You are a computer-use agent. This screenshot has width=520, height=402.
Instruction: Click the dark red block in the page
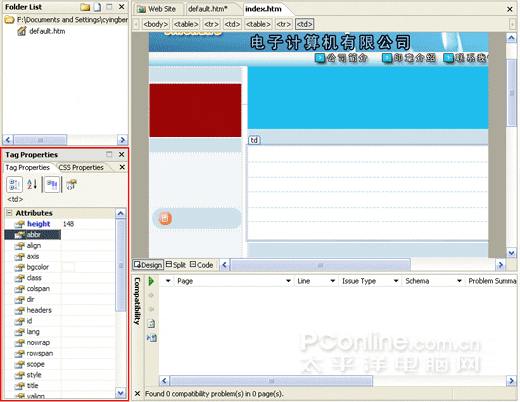[195, 110]
